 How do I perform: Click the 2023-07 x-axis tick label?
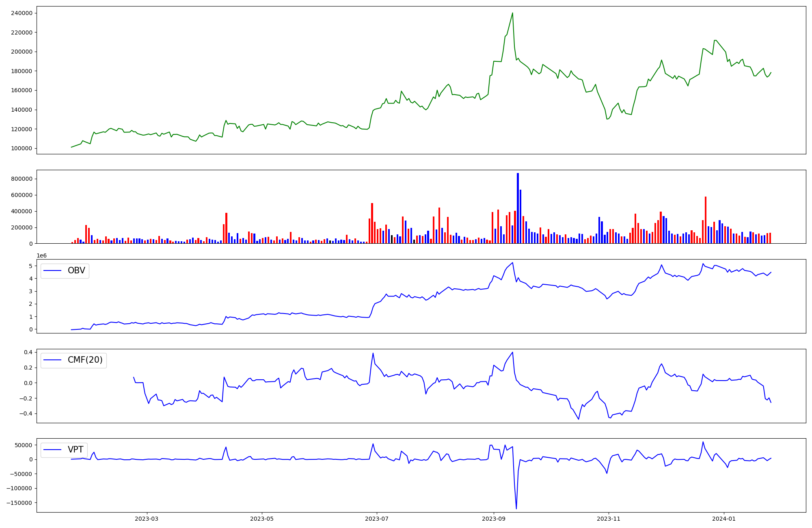[x=377, y=519]
